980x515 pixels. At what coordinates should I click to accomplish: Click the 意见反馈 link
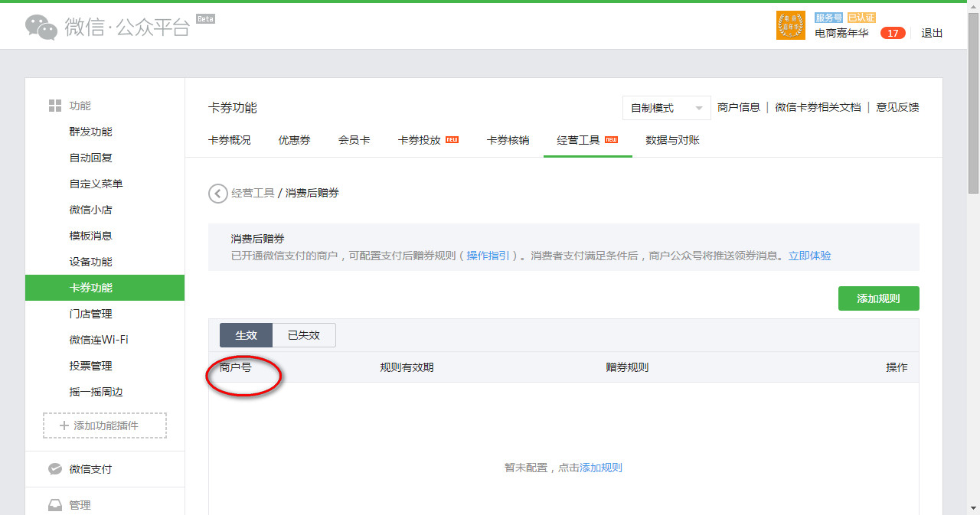click(x=898, y=108)
